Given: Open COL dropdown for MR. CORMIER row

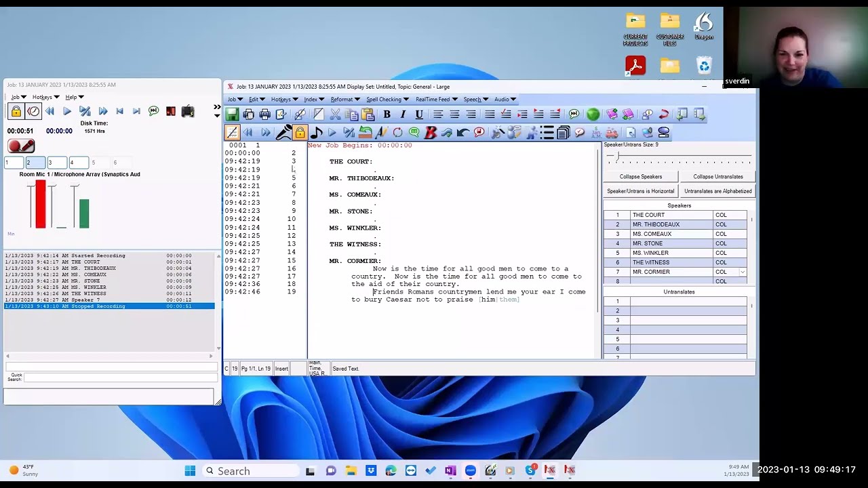Looking at the screenshot, I should click(x=743, y=272).
